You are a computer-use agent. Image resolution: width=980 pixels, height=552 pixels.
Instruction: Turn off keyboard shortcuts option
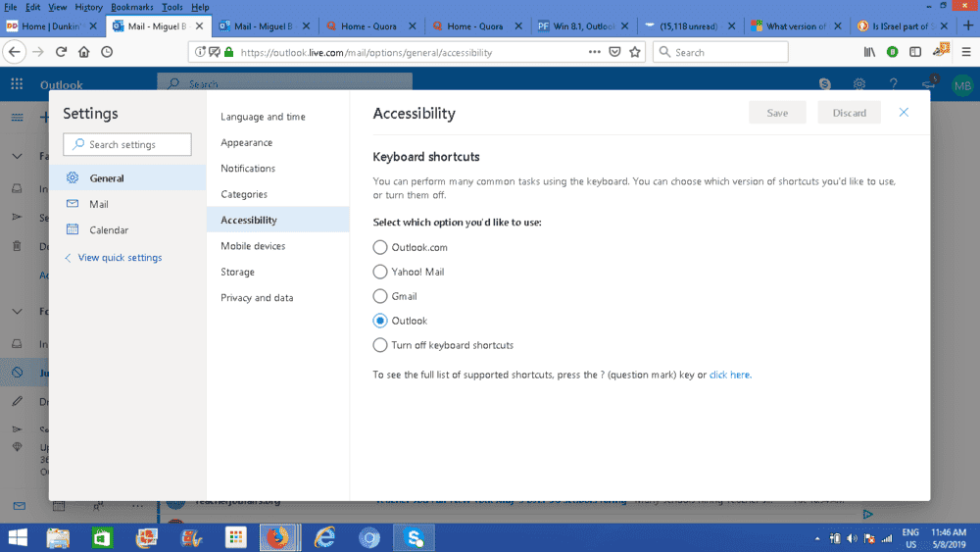[x=380, y=345]
